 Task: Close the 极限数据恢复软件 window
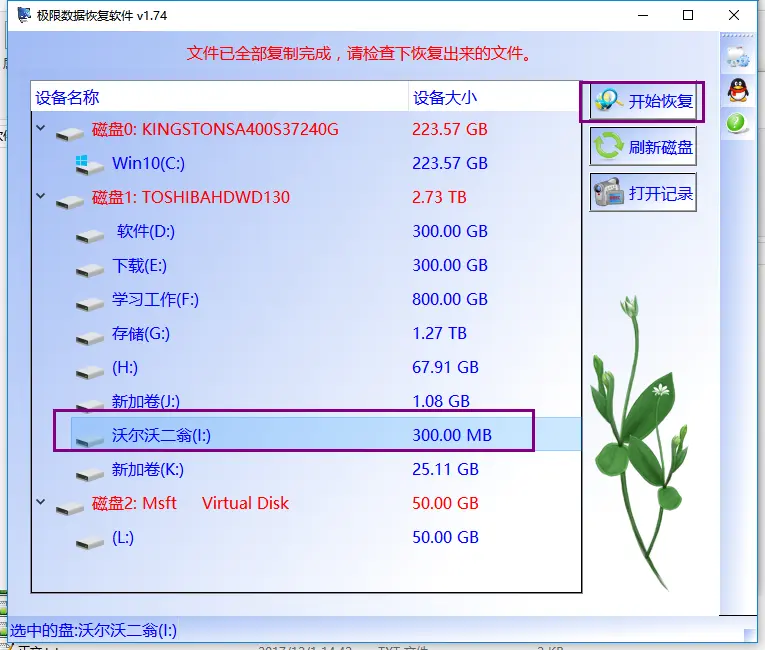point(734,15)
